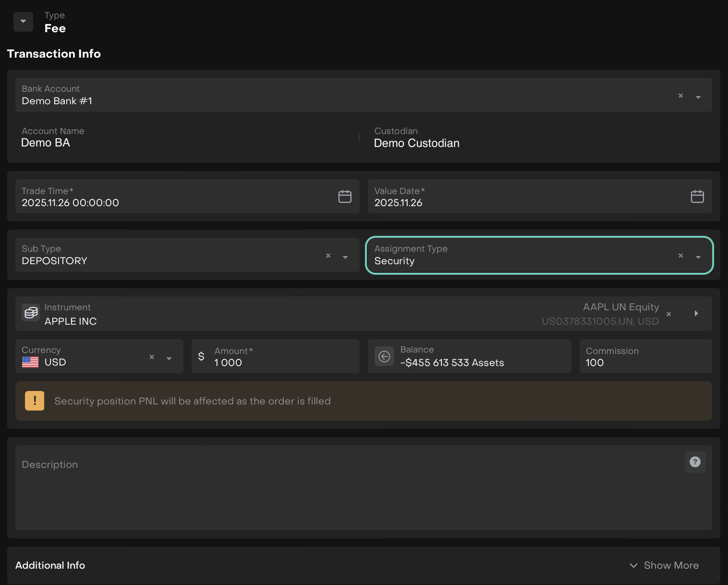Expand the Bank Account dropdown
728x585 pixels.
[698, 97]
